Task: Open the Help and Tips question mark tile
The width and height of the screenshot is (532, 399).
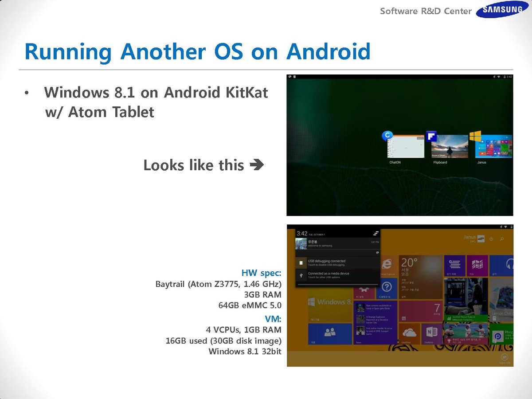Action: coord(387,287)
